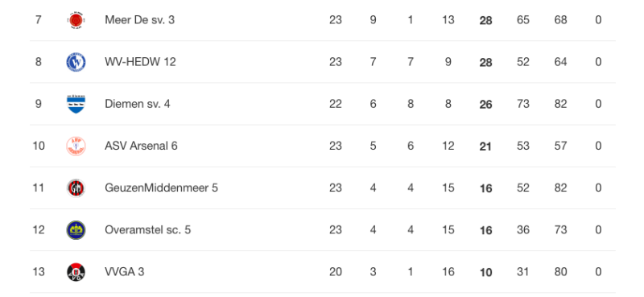
Task: Select the Diemen sv. 4 team name
Action: pyautogui.click(x=137, y=104)
